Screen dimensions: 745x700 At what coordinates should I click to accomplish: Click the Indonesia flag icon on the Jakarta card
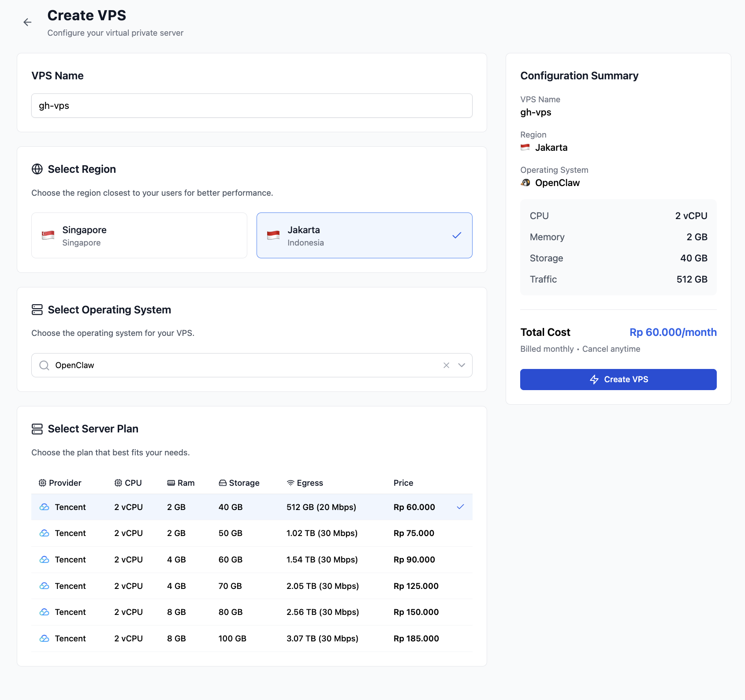coord(274,235)
